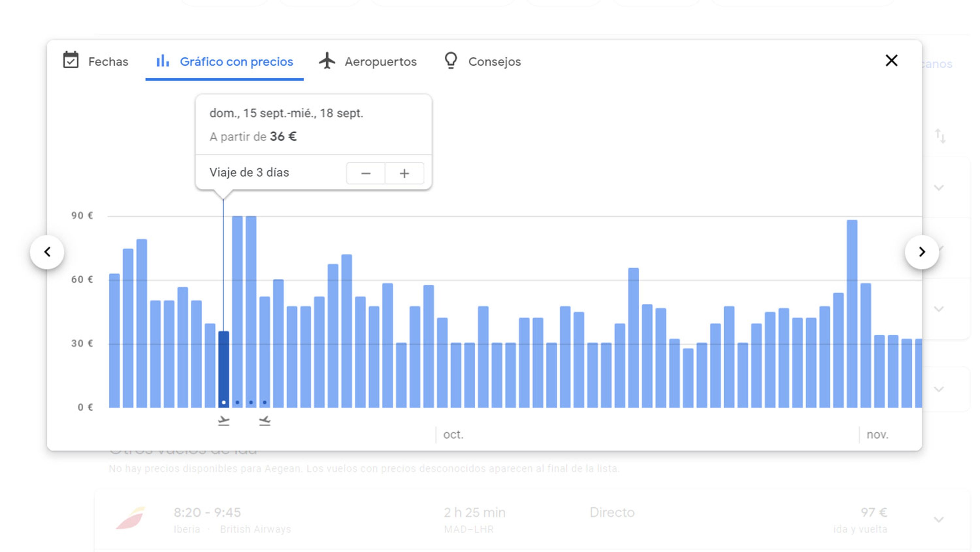Click the departure plane icon under chart
Image resolution: width=980 pixels, height=552 pixels.
tap(224, 421)
